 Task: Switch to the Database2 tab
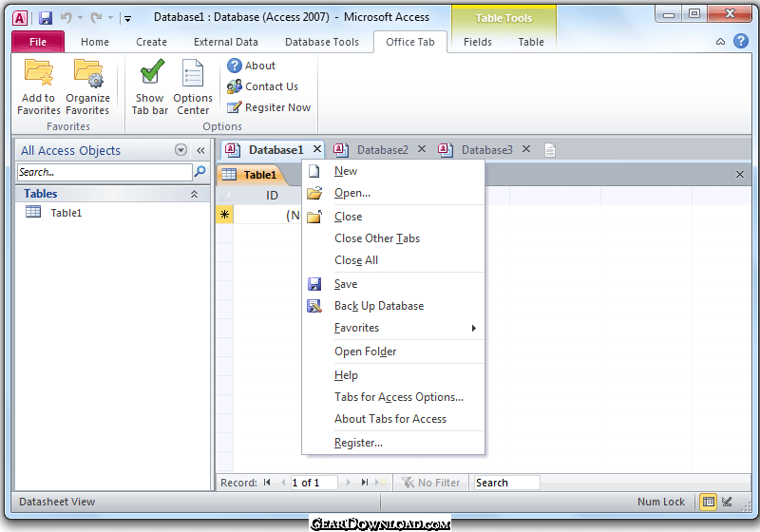pyautogui.click(x=382, y=150)
